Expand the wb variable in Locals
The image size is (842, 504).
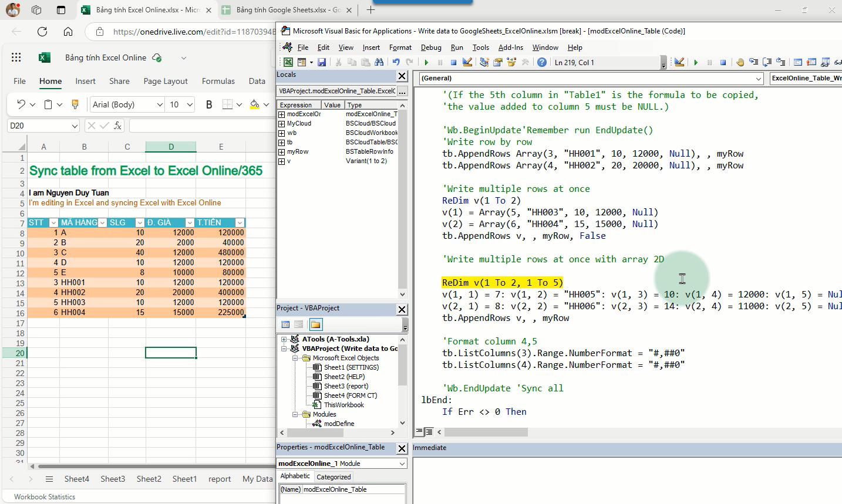(282, 133)
